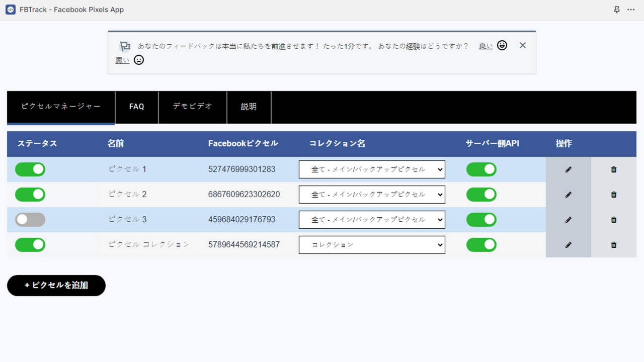Open the FAQ tab
The width and height of the screenshot is (644, 362).
tap(137, 107)
